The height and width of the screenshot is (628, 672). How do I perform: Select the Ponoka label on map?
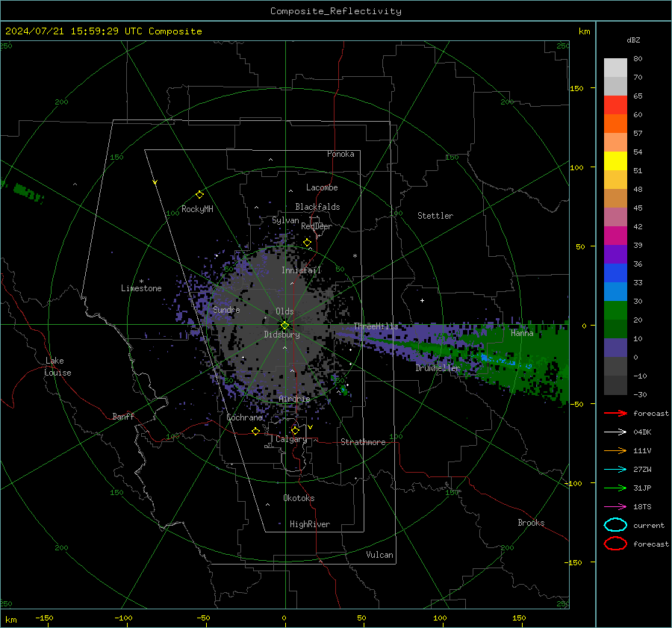pyautogui.click(x=340, y=154)
